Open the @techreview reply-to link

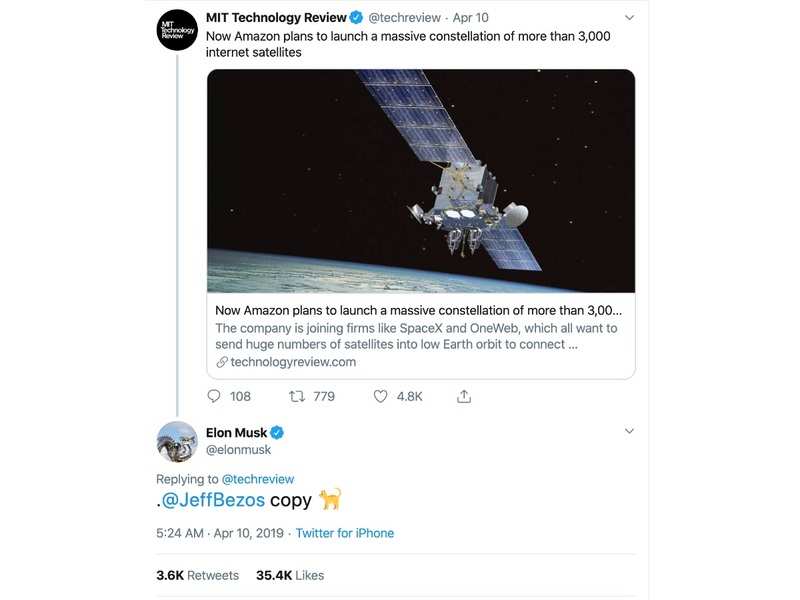tap(257, 479)
